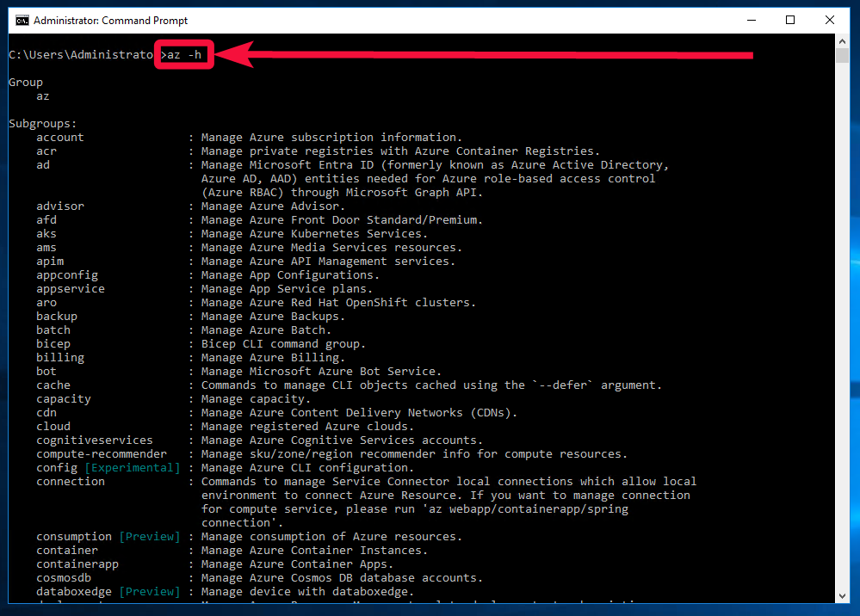860x616 pixels.
Task: Click the 'connection' subgroup name
Action: click(71, 481)
